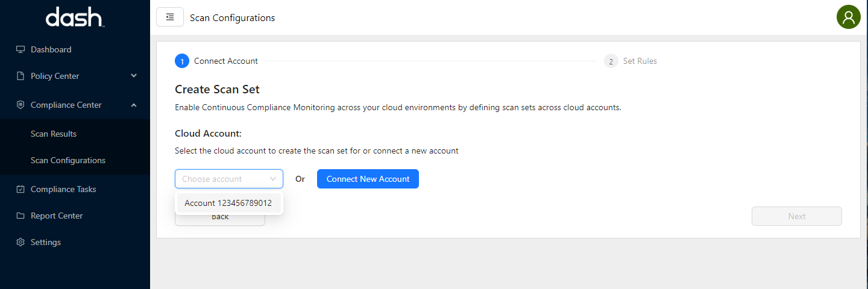Click the Policy Center document icon
Screen dimensions: 868x289
[x=20, y=76]
